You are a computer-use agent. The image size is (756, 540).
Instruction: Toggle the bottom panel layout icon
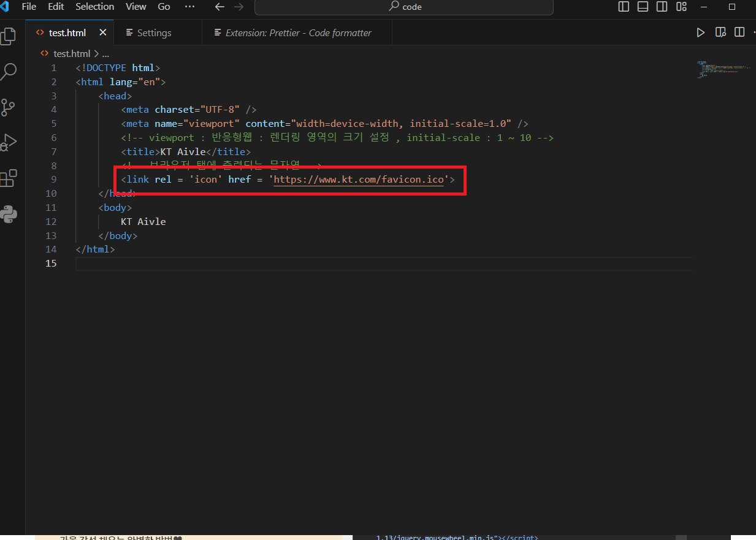643,7
